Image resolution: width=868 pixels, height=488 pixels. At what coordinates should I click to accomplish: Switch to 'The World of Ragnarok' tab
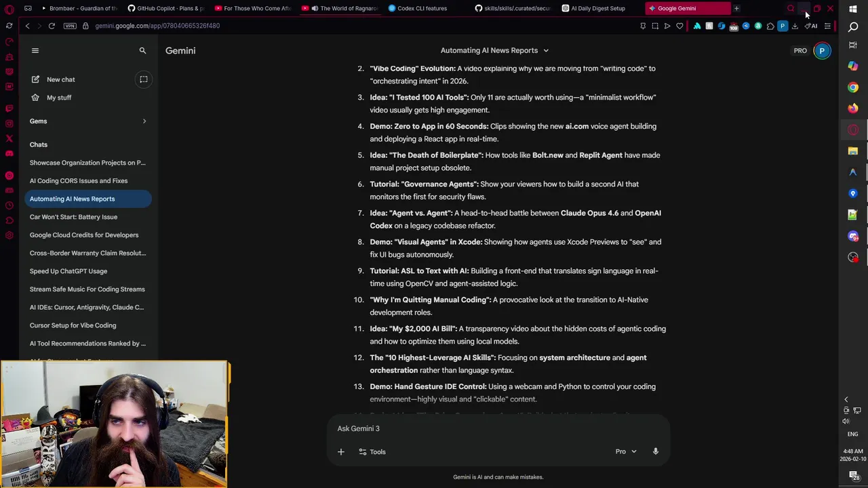coord(340,8)
